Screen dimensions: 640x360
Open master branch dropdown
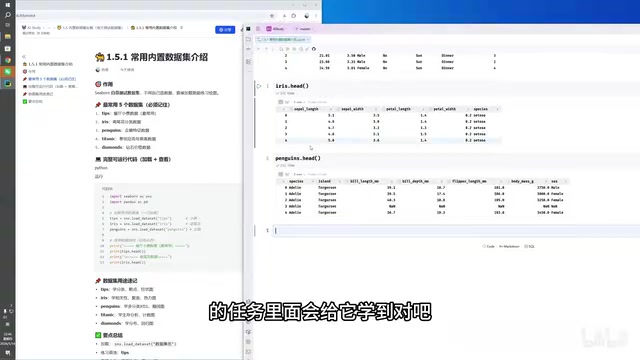tap(304, 29)
